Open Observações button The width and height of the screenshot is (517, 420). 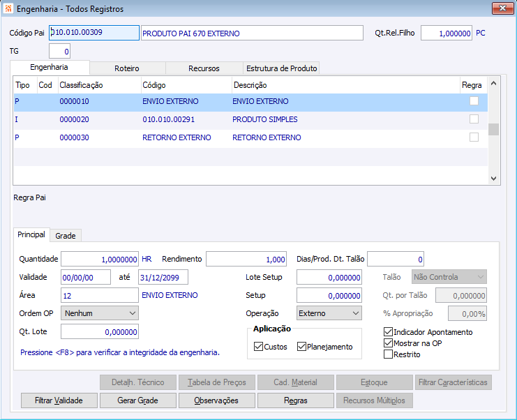tap(216, 401)
